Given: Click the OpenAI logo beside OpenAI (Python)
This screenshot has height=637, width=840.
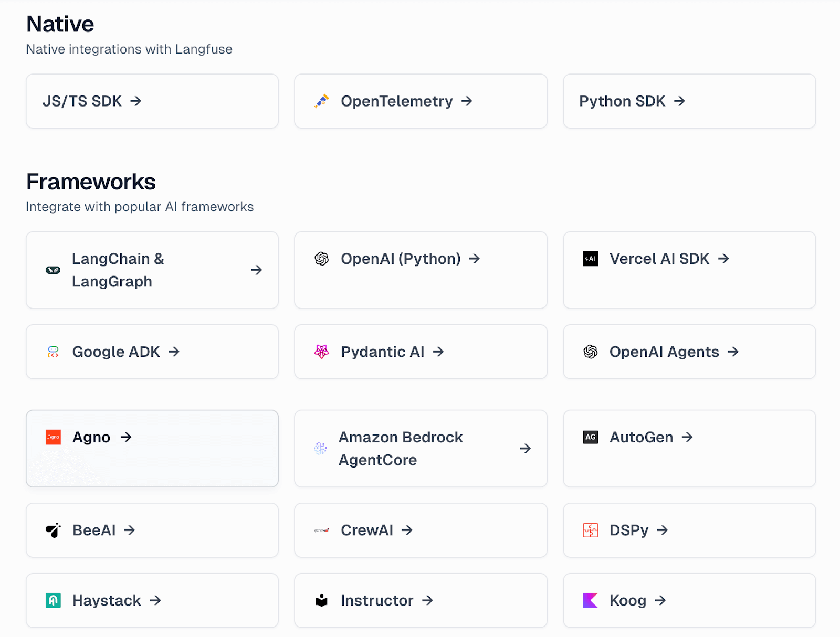Looking at the screenshot, I should 321,259.
